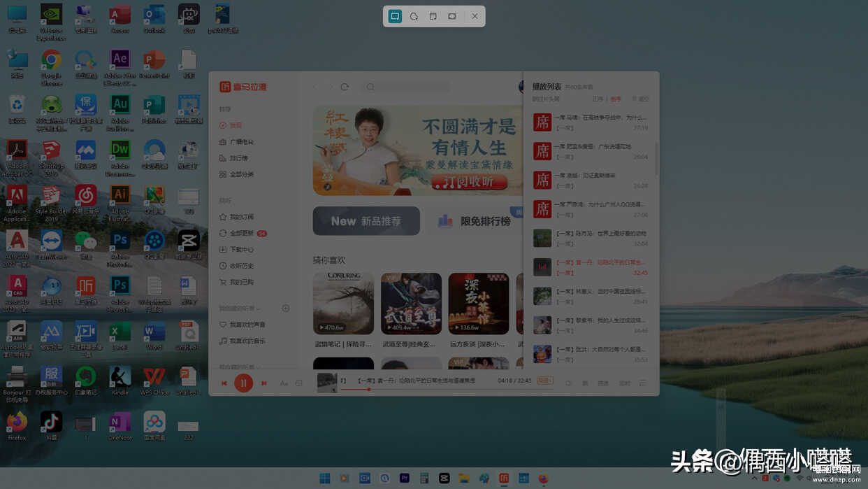The image size is (868, 489).
Task: Choose the freeform snip mode
Action: click(414, 16)
